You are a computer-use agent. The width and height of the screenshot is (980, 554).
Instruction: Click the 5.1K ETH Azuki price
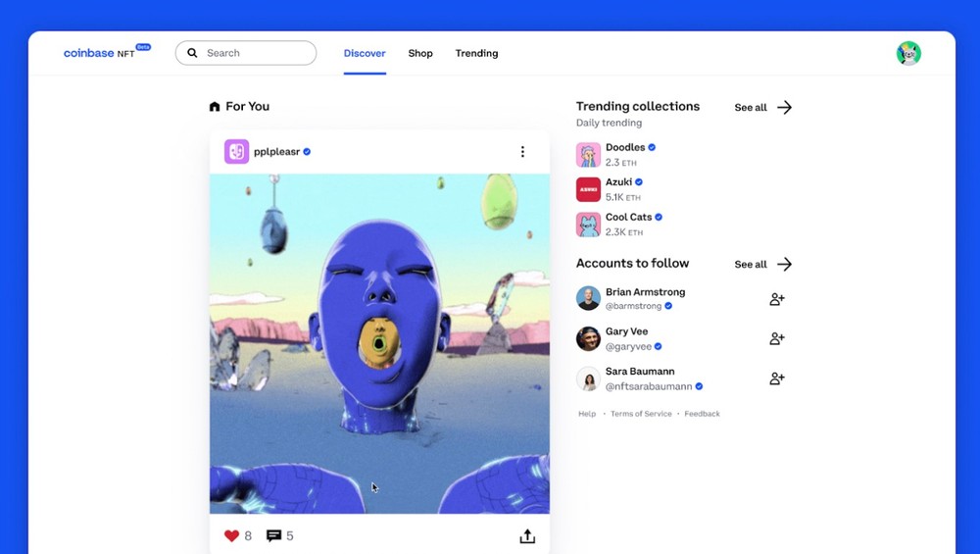(622, 197)
